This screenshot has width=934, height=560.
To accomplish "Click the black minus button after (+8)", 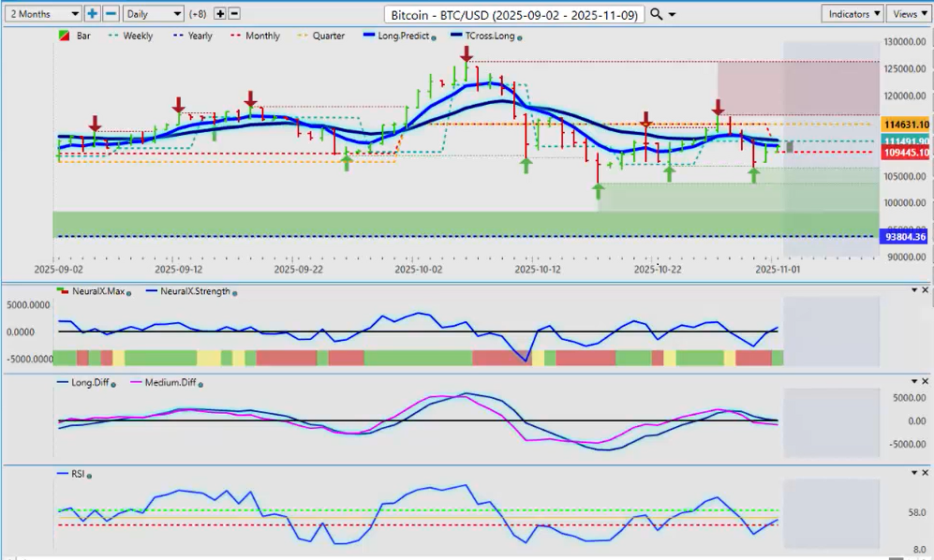I will point(234,14).
